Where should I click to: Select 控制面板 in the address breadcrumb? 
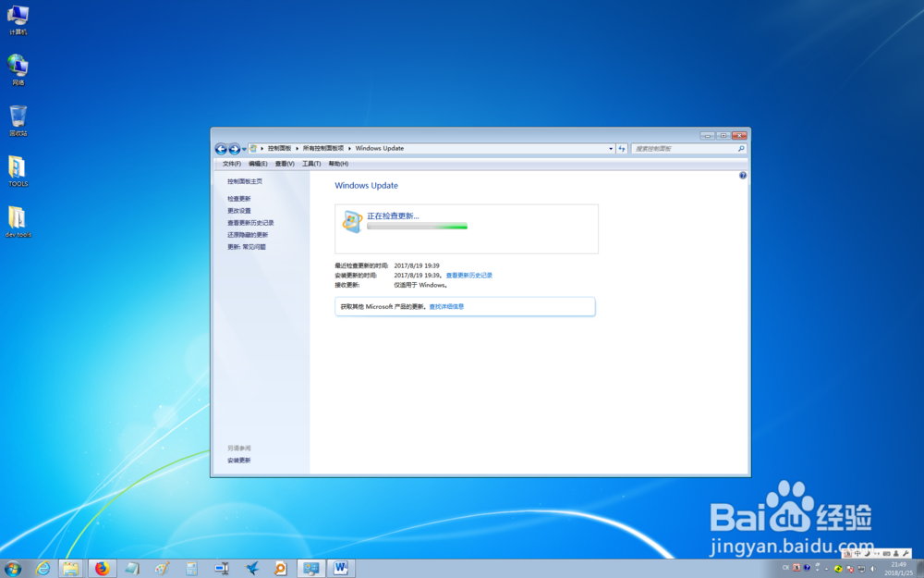pyautogui.click(x=279, y=149)
